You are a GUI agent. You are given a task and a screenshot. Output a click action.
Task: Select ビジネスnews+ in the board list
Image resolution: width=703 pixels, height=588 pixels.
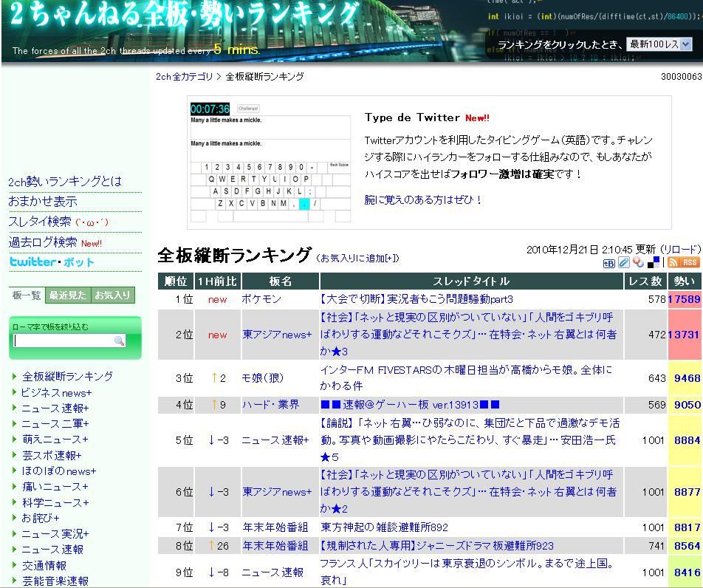56,392
